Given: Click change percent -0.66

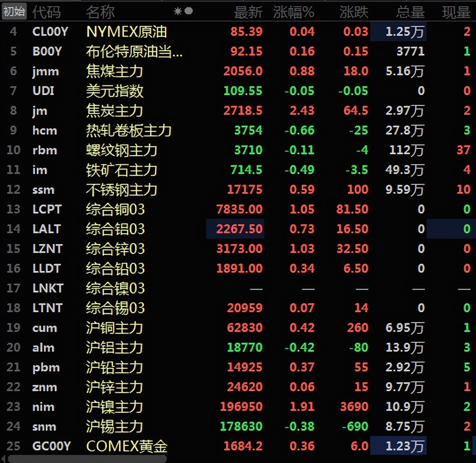Looking at the screenshot, I should click(299, 131).
